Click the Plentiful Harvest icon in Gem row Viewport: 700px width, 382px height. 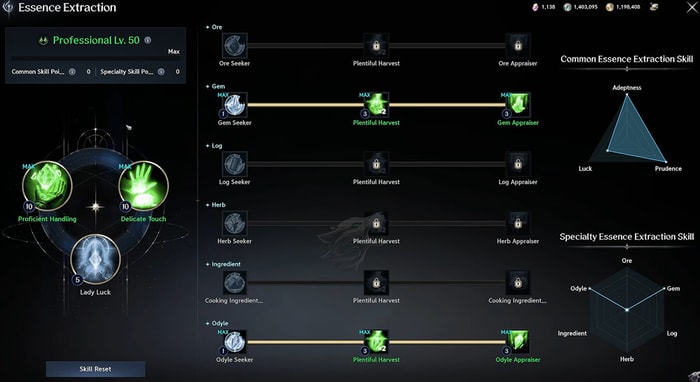pos(376,105)
